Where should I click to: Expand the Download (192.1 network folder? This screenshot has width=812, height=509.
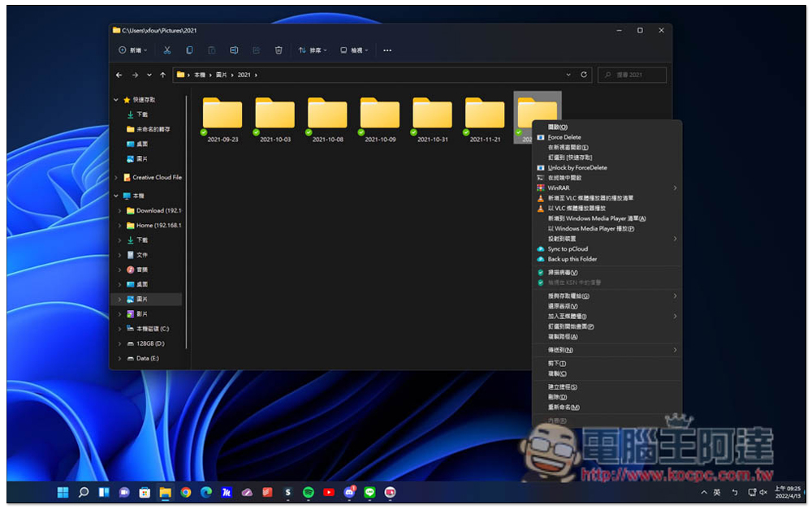(119, 211)
